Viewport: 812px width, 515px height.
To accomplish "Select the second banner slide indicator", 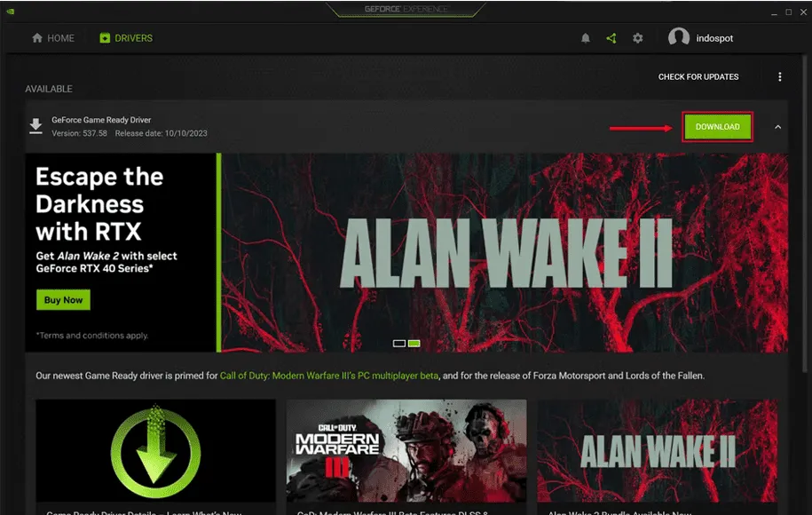I will (x=414, y=343).
